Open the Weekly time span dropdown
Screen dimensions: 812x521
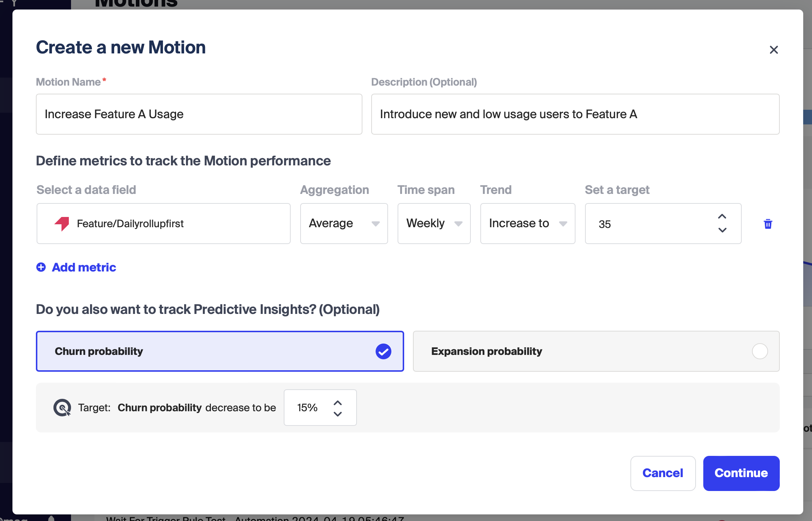point(434,224)
